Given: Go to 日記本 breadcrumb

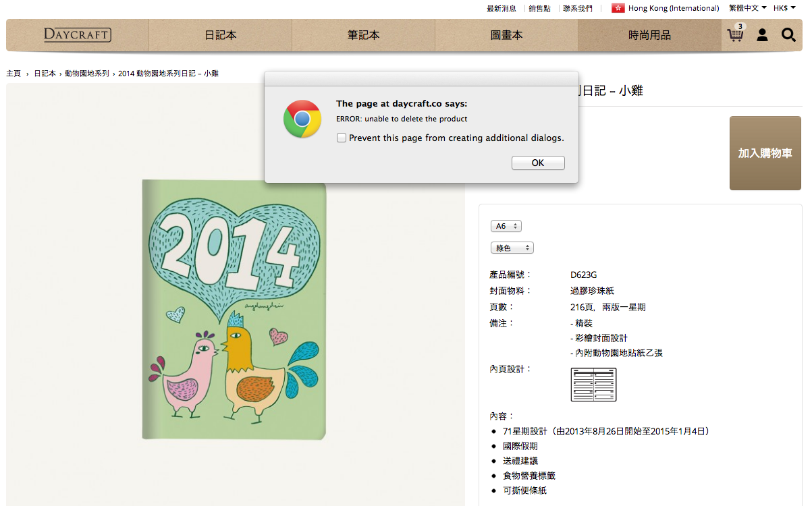Looking at the screenshot, I should (45, 73).
